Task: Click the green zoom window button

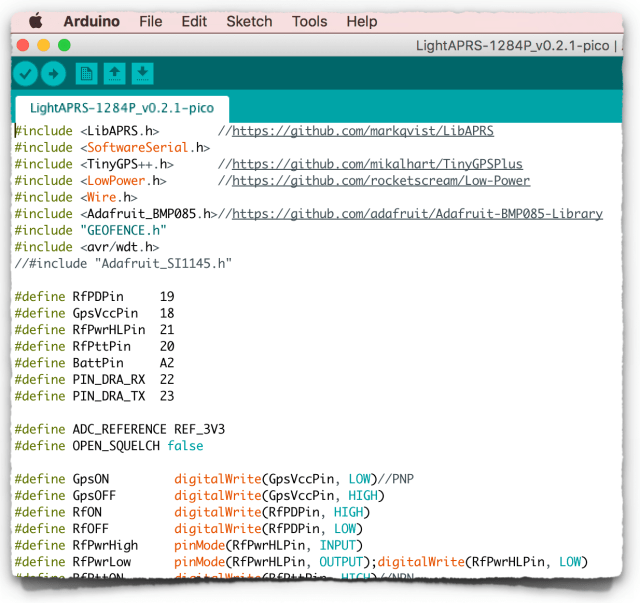Action: click(x=65, y=45)
